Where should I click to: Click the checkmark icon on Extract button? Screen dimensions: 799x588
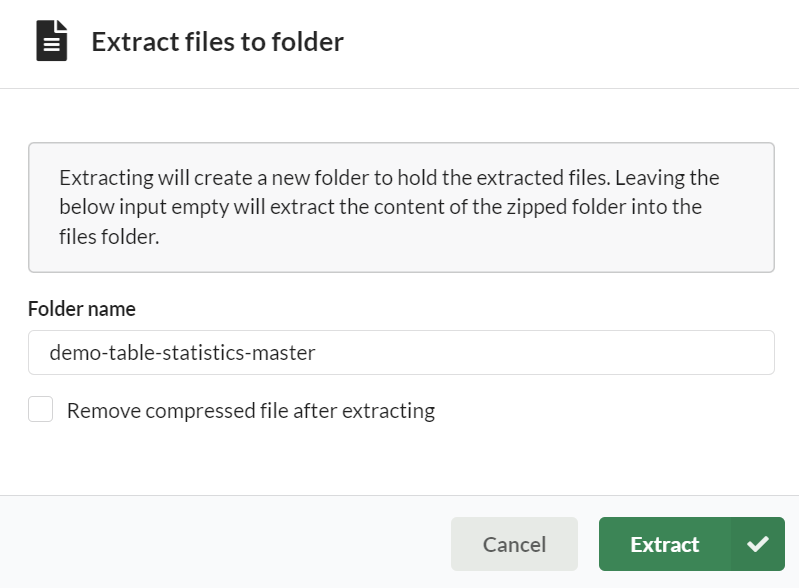click(757, 544)
